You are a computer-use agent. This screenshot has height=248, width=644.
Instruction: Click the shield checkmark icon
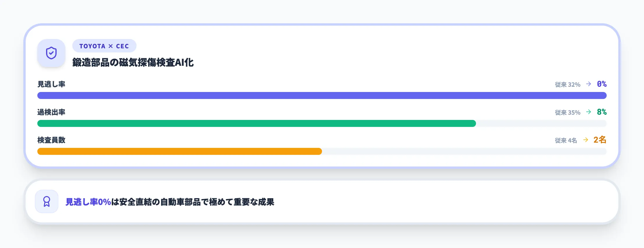click(x=51, y=53)
